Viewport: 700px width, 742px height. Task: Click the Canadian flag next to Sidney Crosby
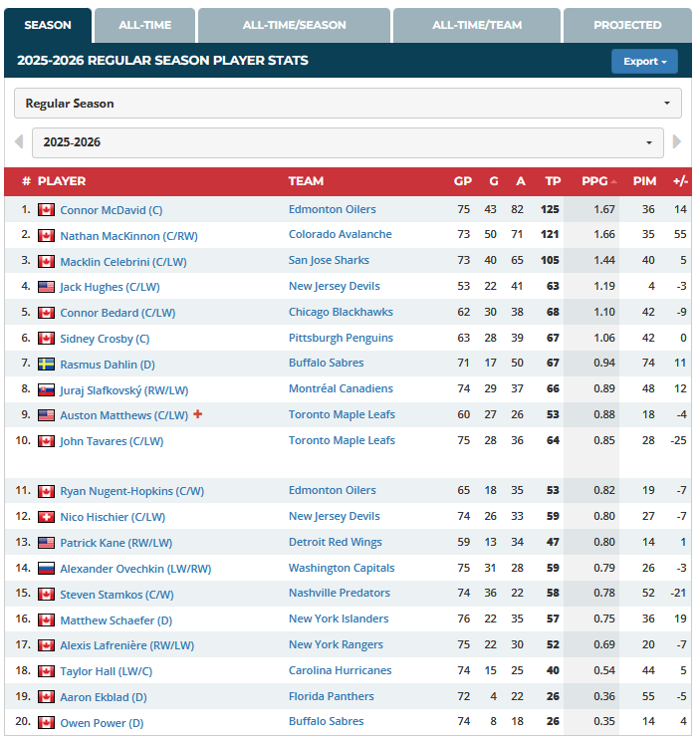point(46,339)
